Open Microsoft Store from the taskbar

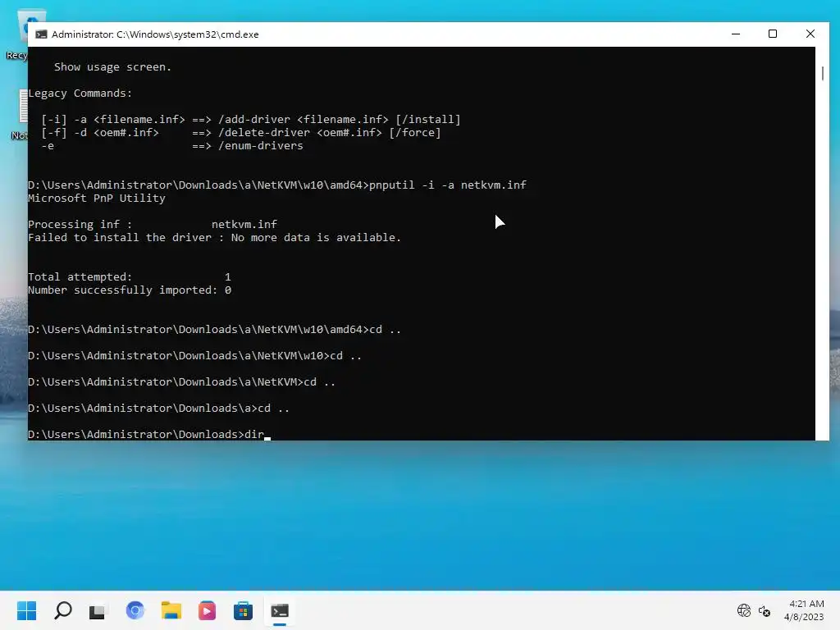point(243,610)
